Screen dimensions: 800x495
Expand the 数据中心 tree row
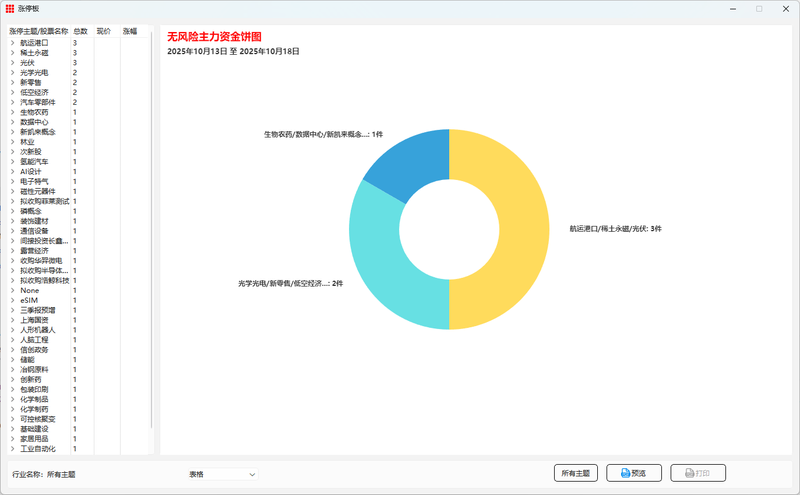tap(13, 122)
